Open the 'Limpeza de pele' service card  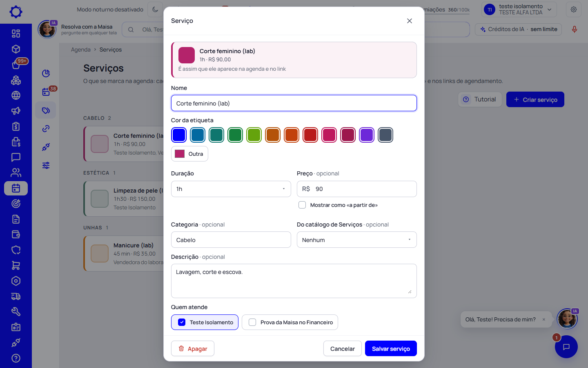[x=124, y=199]
